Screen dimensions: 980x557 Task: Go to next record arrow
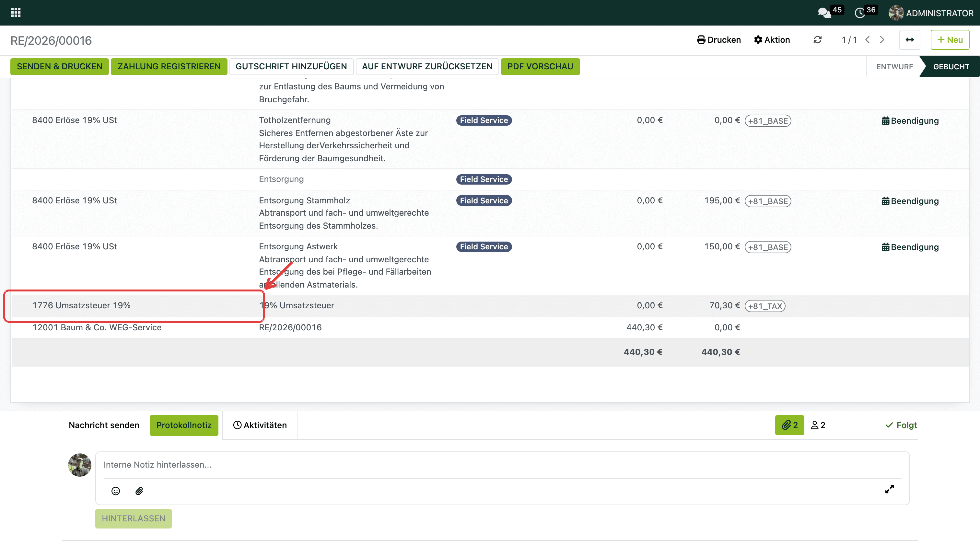882,40
